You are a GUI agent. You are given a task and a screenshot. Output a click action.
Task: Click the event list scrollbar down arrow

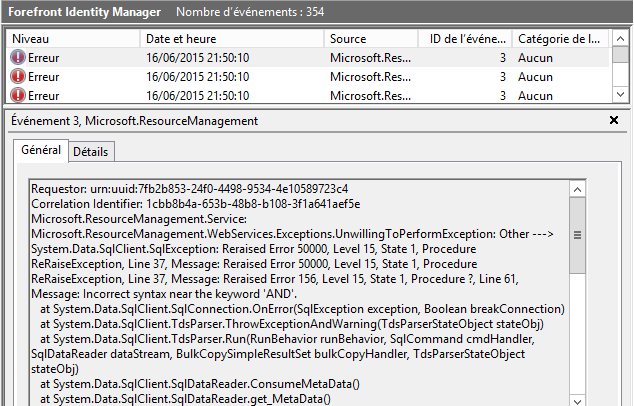coord(620,95)
